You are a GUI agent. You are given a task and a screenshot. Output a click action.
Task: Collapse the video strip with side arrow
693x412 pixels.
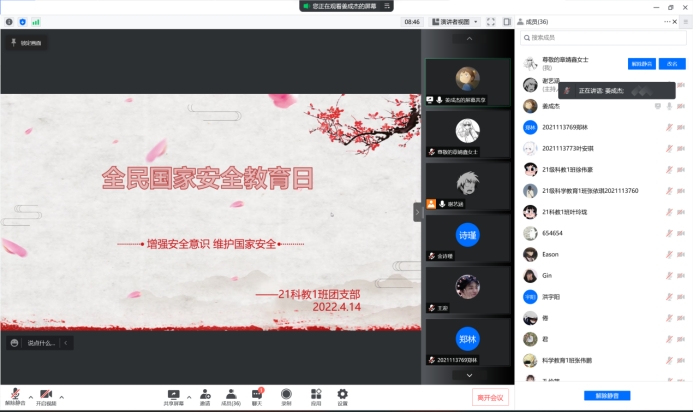pos(418,212)
